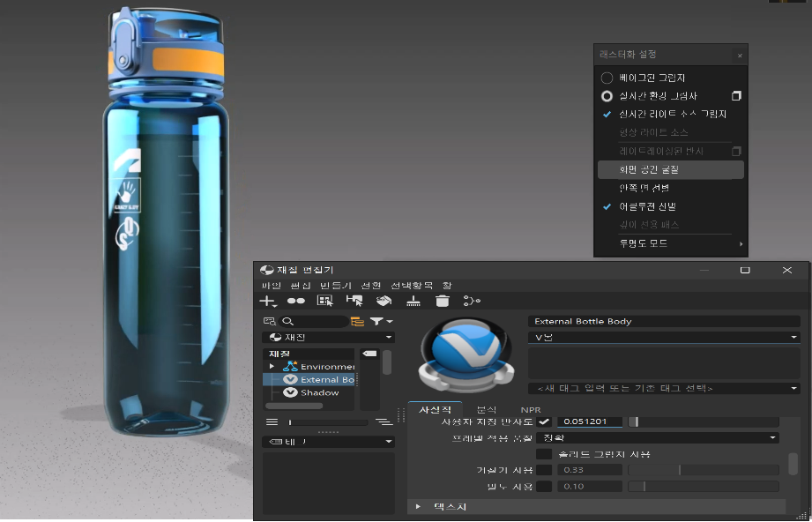812x522 pixels.
Task: Close the 래스터화 설정 panel
Action: pyautogui.click(x=740, y=56)
